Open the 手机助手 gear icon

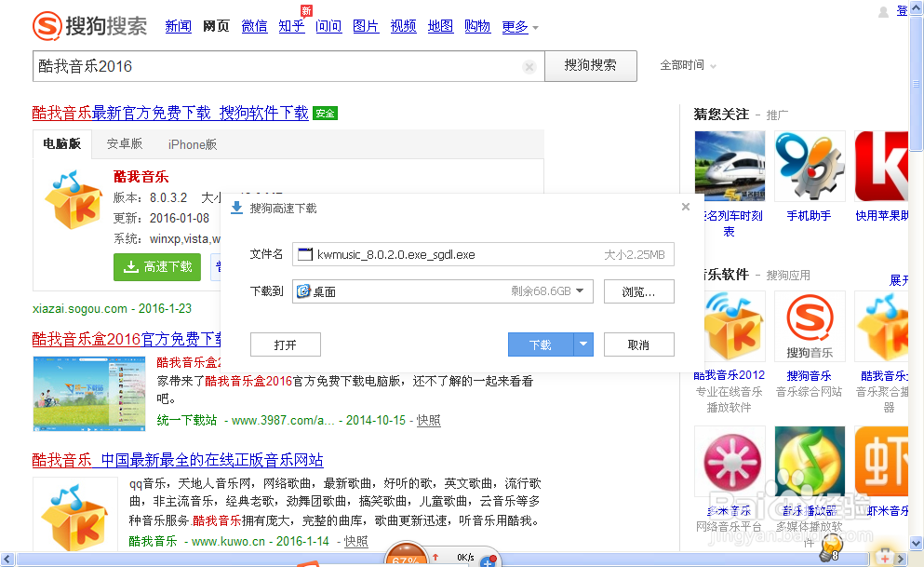click(x=810, y=167)
